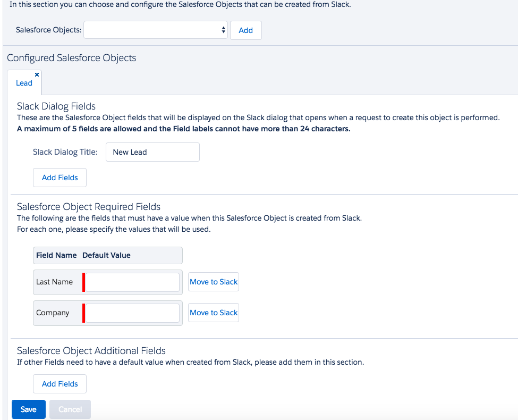The image size is (518, 420).
Task: Move the Company field to Slack
Action: point(213,313)
